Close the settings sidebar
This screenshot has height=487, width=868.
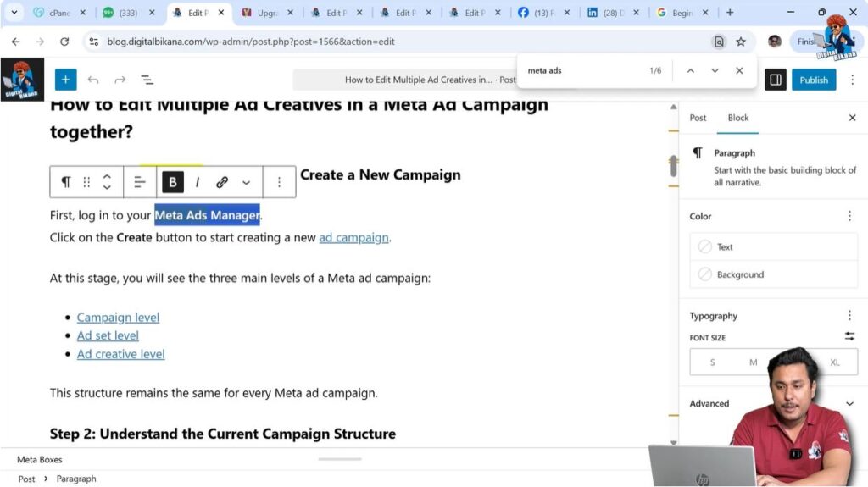(852, 118)
